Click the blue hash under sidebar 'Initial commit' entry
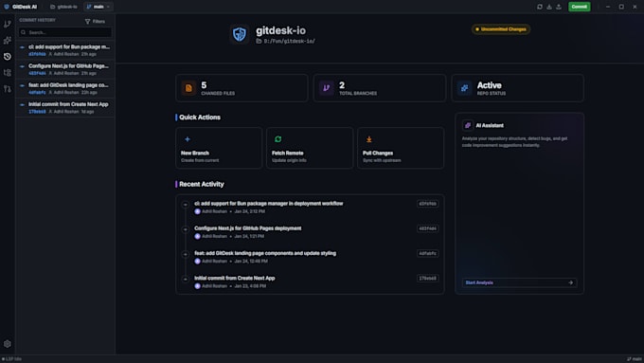This screenshot has width=644, height=363. point(37,112)
